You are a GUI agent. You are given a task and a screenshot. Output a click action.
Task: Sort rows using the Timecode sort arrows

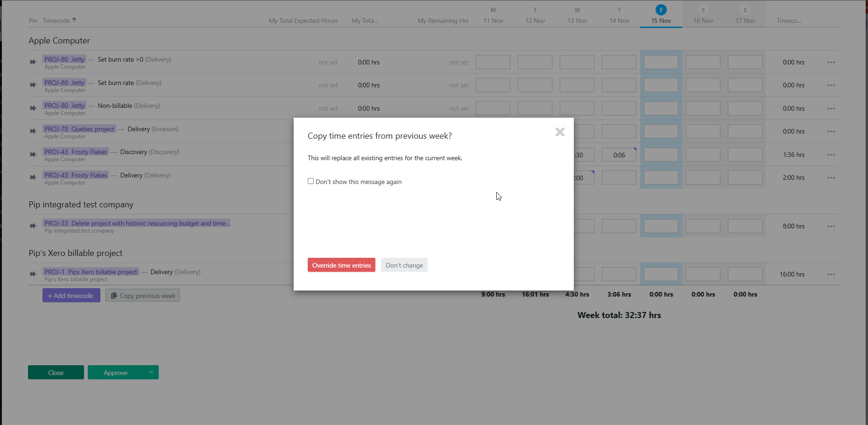74,20
